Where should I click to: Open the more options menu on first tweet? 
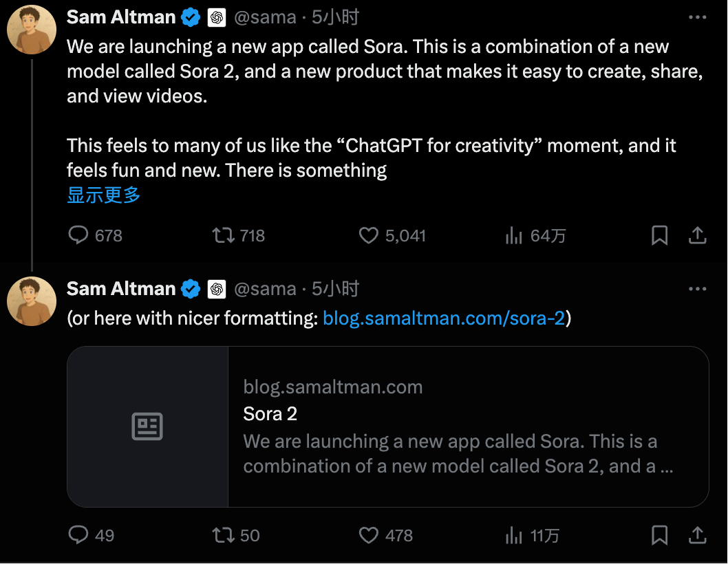coord(698,18)
